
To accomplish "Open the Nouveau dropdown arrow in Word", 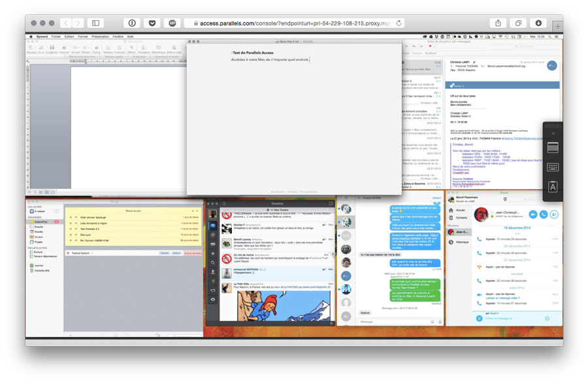I will [x=35, y=48].
